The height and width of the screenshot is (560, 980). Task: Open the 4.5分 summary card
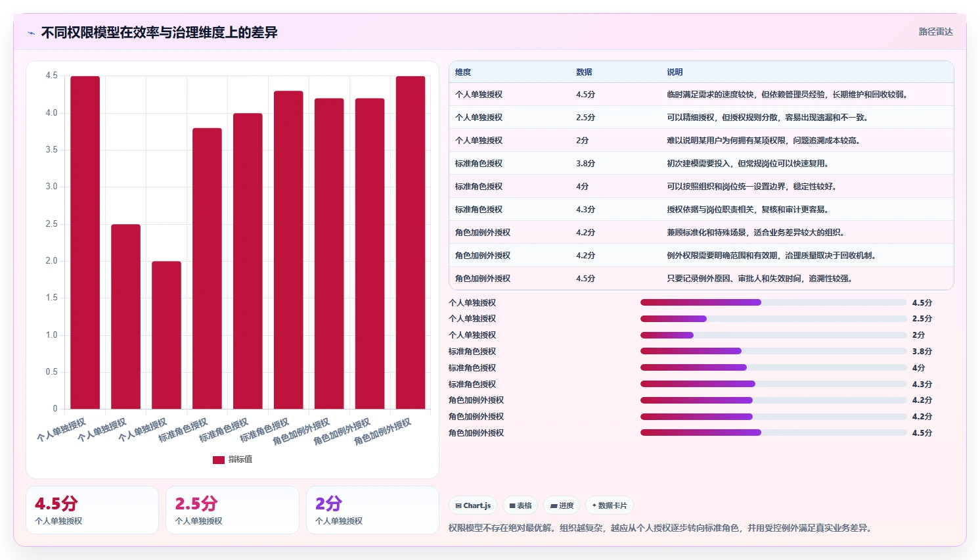[x=92, y=510]
